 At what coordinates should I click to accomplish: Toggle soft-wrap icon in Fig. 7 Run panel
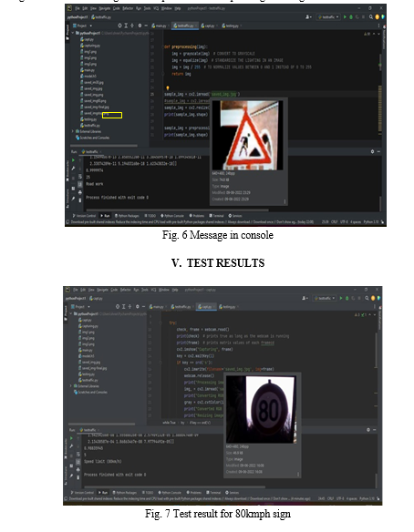tap(78, 454)
